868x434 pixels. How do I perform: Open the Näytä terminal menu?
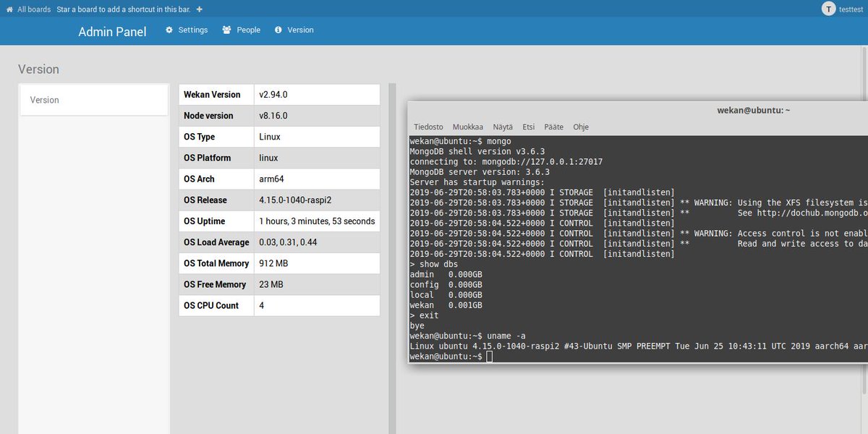[x=503, y=127]
